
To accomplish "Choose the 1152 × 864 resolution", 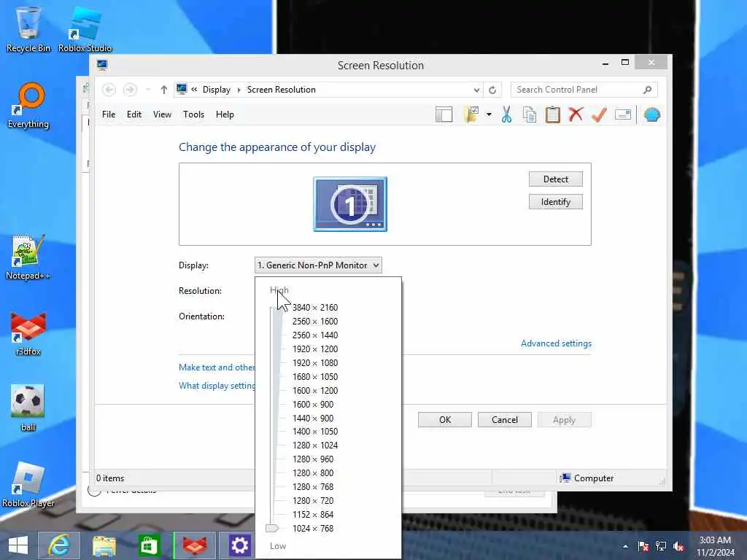I will (x=313, y=514).
